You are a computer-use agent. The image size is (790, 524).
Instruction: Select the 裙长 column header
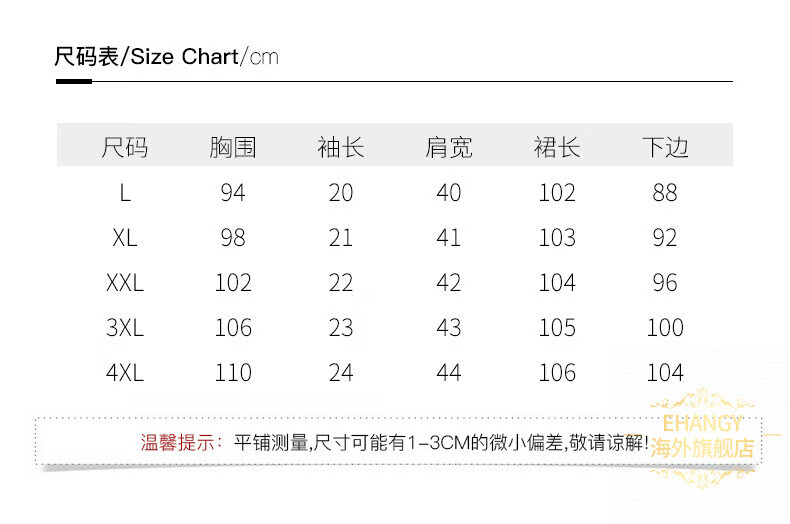[557, 148]
